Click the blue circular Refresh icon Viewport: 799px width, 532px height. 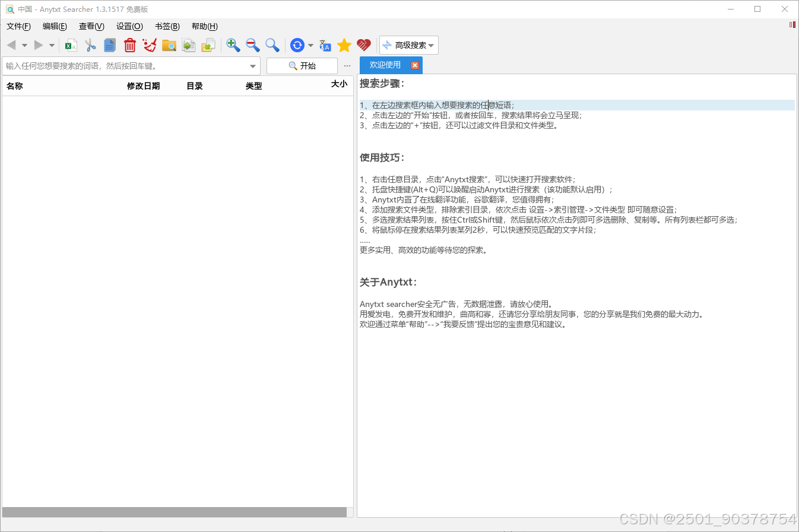tap(297, 45)
